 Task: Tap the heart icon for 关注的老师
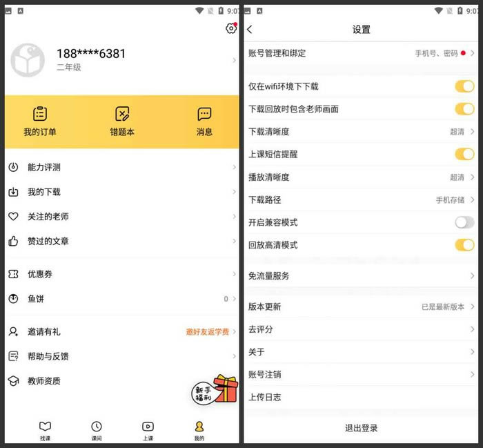pyautogui.click(x=13, y=216)
